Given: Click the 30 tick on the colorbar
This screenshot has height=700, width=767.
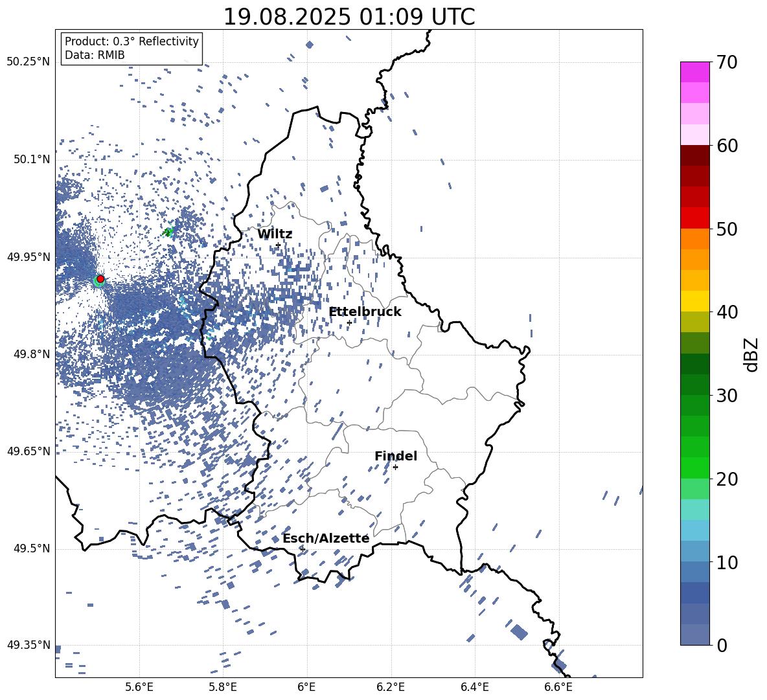Looking at the screenshot, I should tap(726, 396).
